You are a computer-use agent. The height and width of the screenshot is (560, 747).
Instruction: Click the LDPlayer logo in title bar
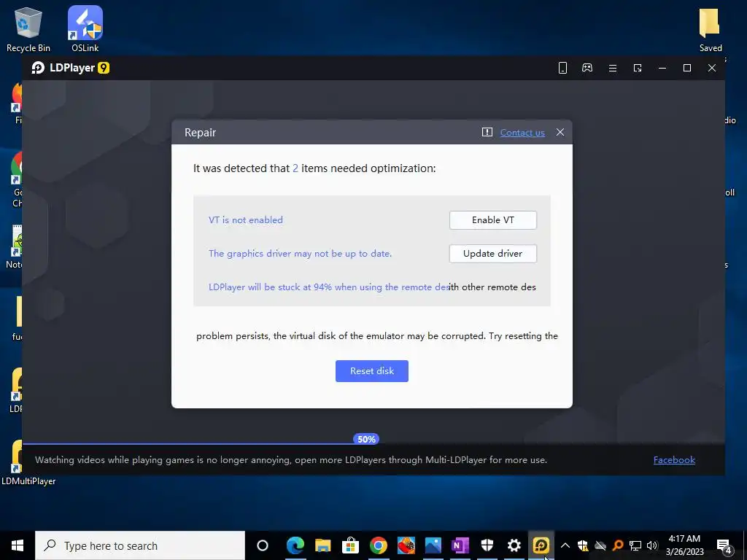point(71,68)
